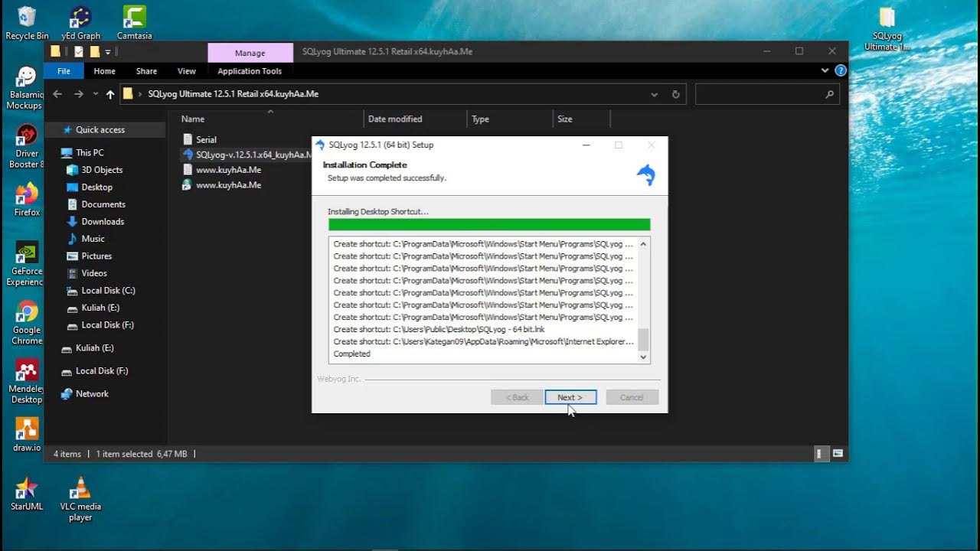This screenshot has height=551, width=980.
Task: Click the search magnifier icon in Explorer
Action: (829, 94)
